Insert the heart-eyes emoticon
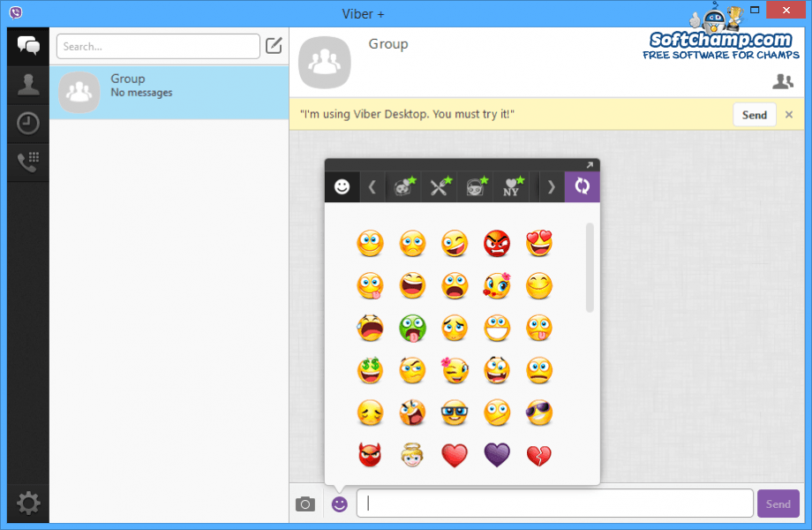 pyautogui.click(x=539, y=244)
